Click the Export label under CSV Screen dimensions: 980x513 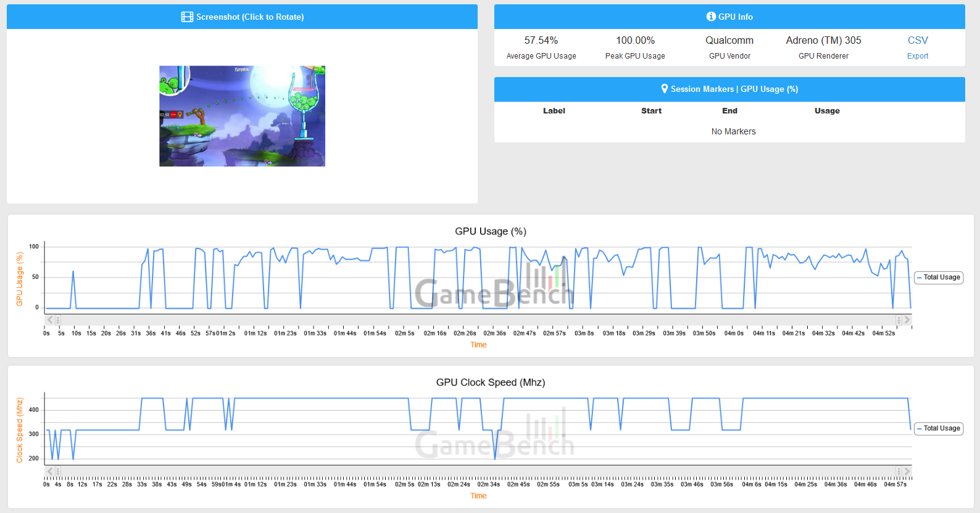(x=918, y=56)
